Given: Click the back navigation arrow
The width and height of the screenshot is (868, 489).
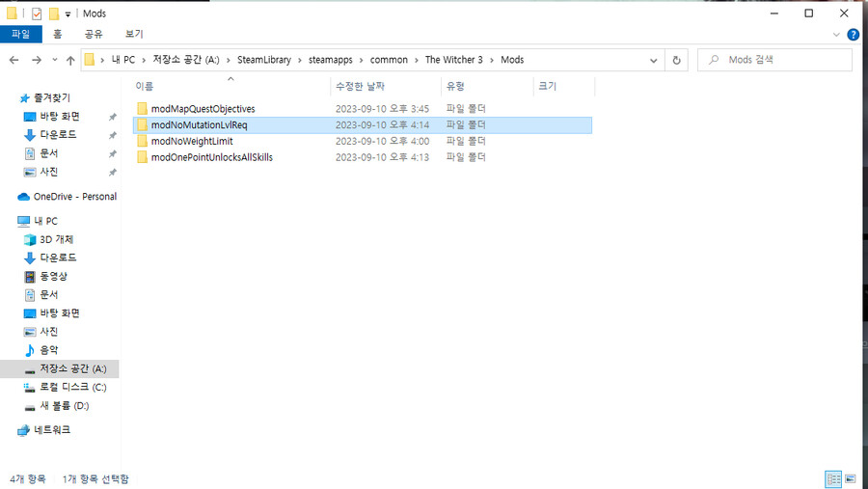Looking at the screenshot, I should tap(14, 60).
